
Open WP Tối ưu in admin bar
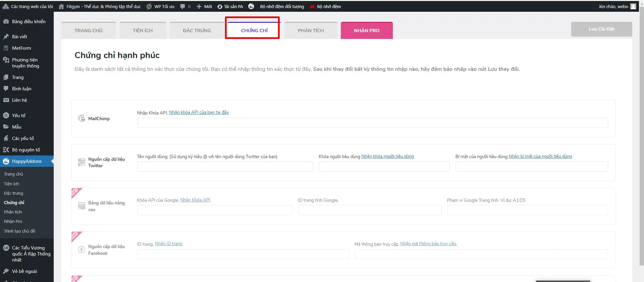click(160, 6)
